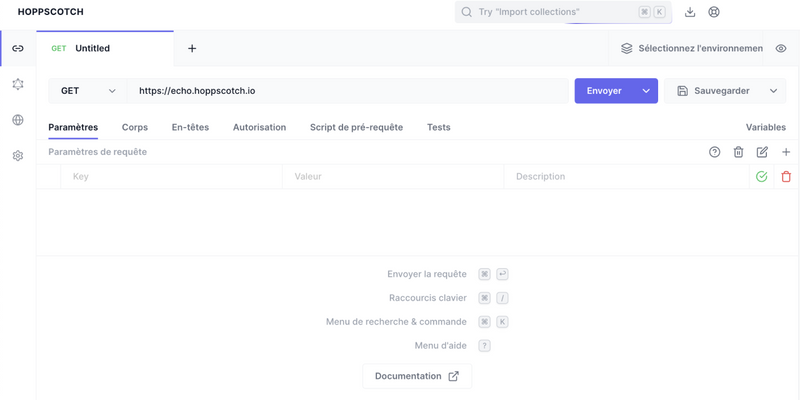Viewport: 800px width, 400px height.
Task: Open the GET method dropdown
Action: click(88, 91)
